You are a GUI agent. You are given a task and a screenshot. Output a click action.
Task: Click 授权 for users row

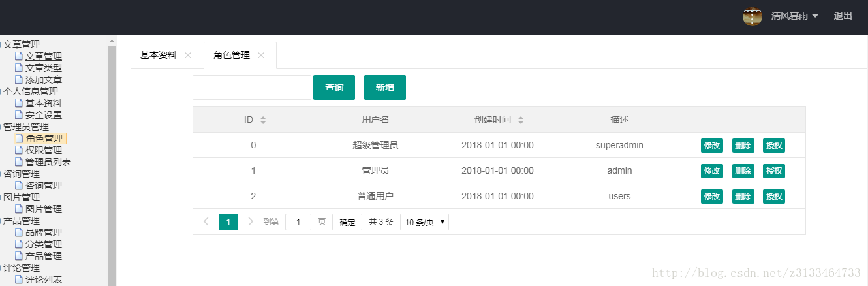774,197
